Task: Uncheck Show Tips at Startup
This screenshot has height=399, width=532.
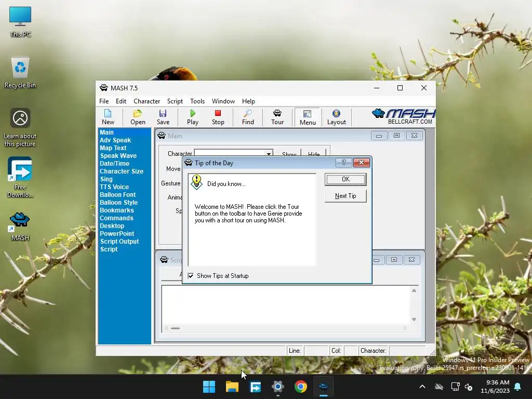Action: (x=191, y=276)
